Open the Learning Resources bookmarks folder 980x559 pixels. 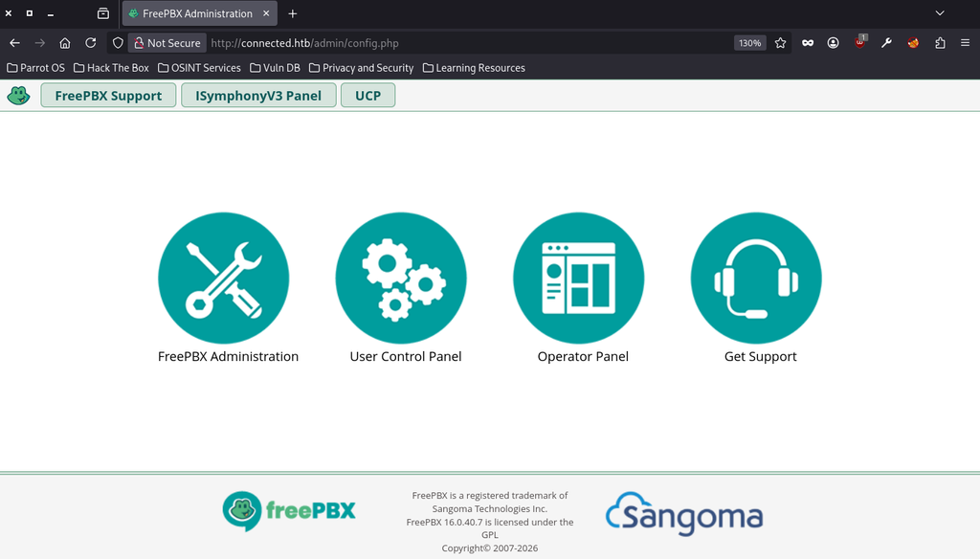[474, 68]
